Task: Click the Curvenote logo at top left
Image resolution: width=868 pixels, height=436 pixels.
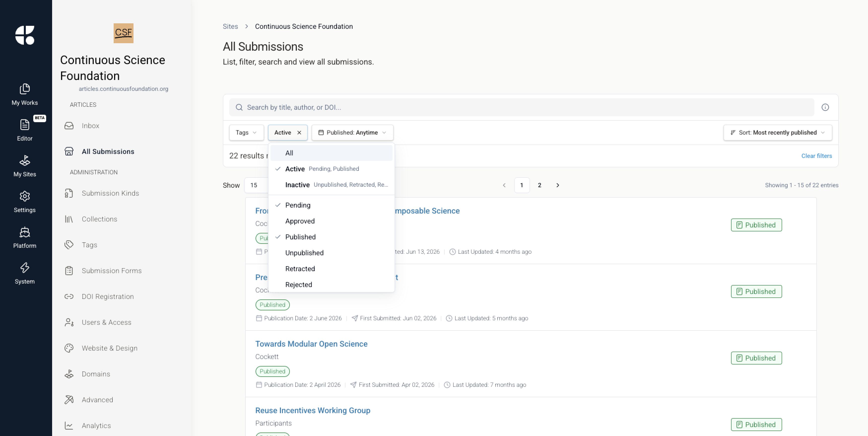Action: point(25,35)
